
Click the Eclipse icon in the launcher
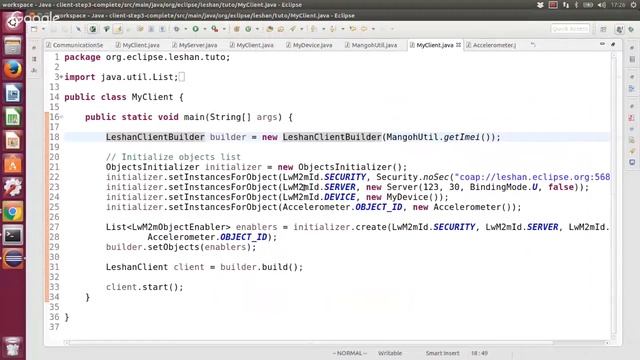[13, 259]
